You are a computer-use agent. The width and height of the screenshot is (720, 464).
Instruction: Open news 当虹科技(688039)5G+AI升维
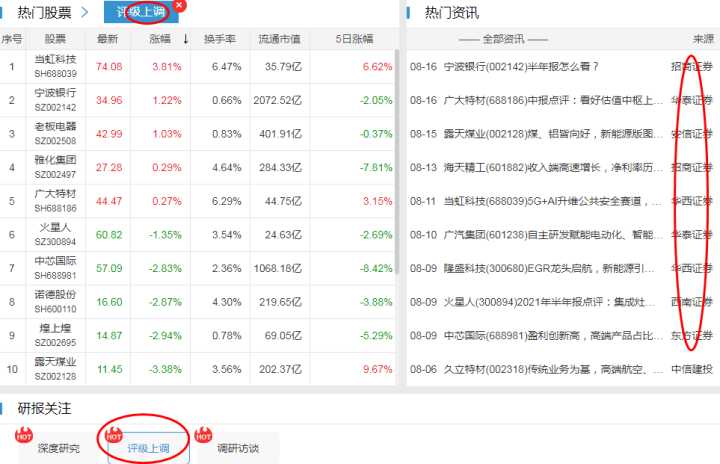553,201
